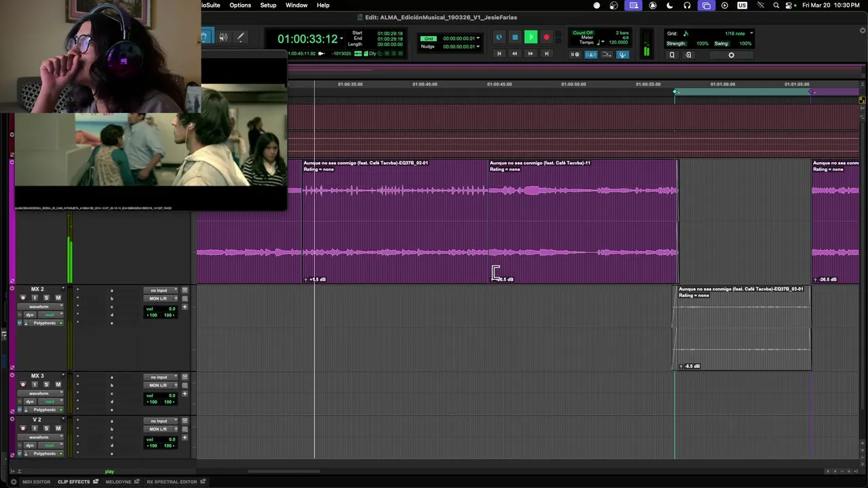This screenshot has height=488, width=868.
Task: Click MX 2 add lane plus icon
Action: coord(184,307)
